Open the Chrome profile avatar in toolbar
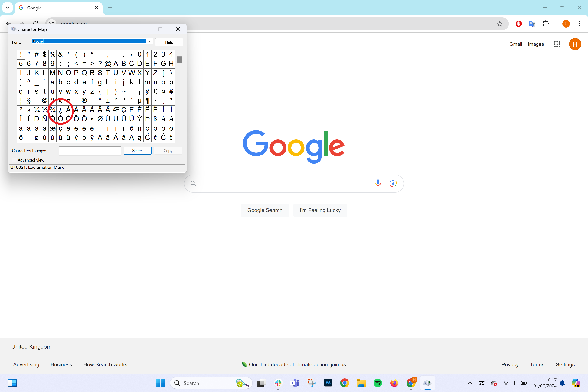The height and width of the screenshot is (392, 588). coord(566,24)
